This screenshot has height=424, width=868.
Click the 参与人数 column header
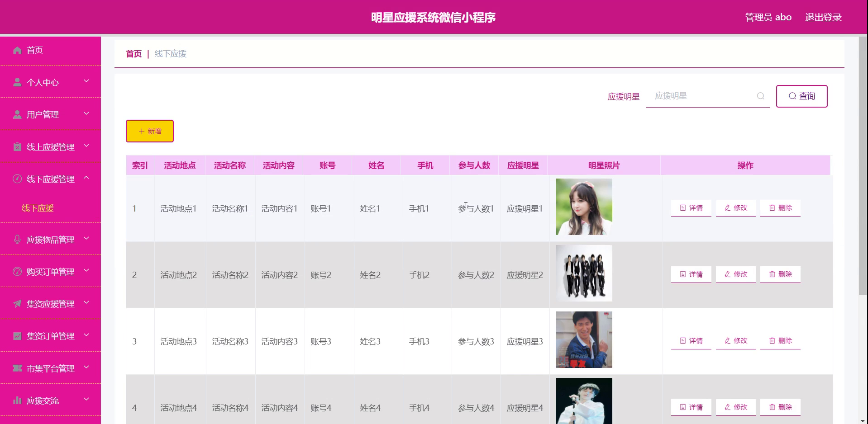coord(474,165)
